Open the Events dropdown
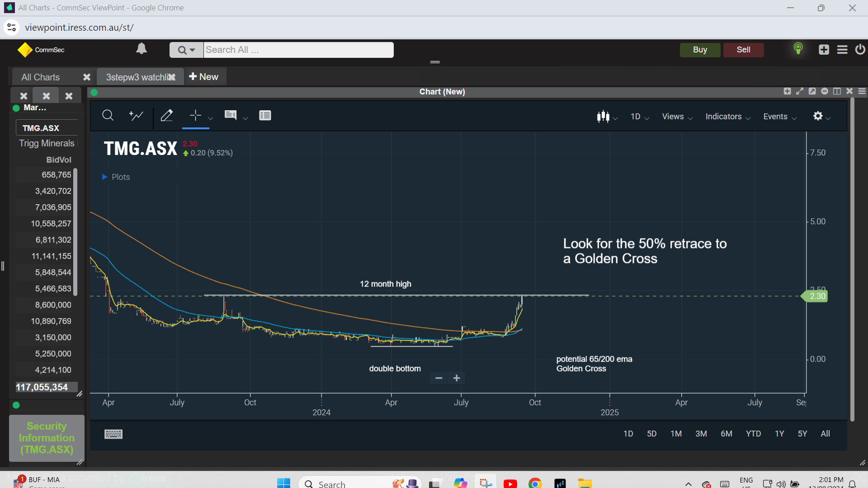 pyautogui.click(x=780, y=117)
